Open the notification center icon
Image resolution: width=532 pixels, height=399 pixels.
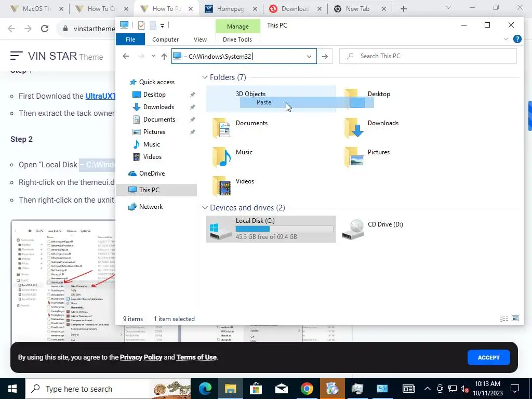coord(515,389)
